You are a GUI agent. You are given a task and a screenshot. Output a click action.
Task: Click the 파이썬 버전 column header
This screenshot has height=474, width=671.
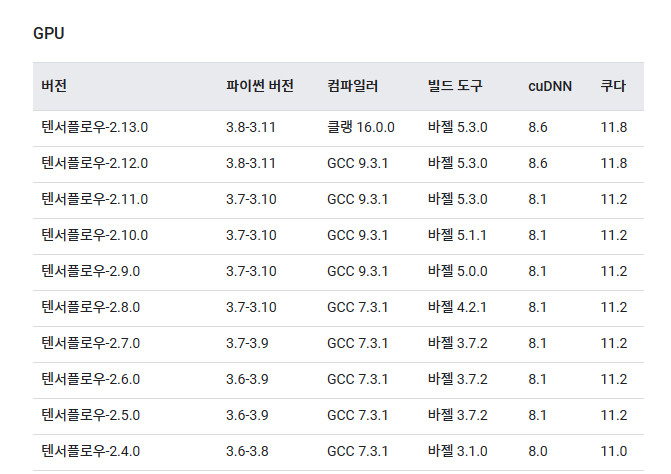[x=259, y=86]
